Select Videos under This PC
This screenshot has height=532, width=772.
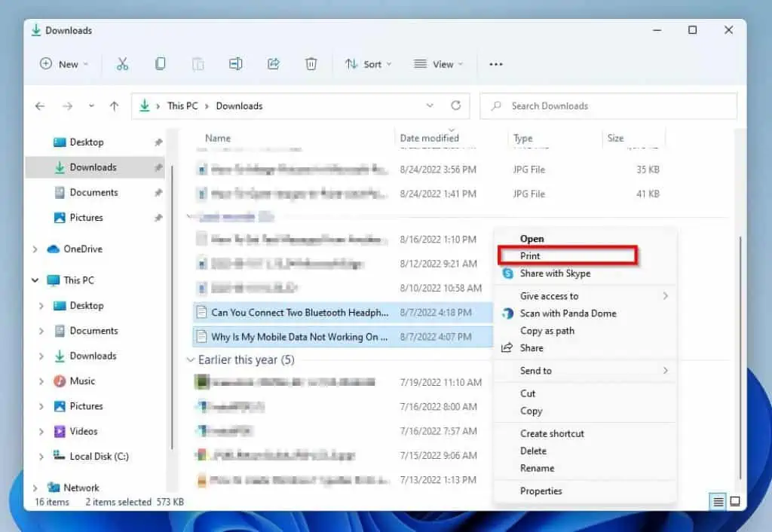(83, 431)
